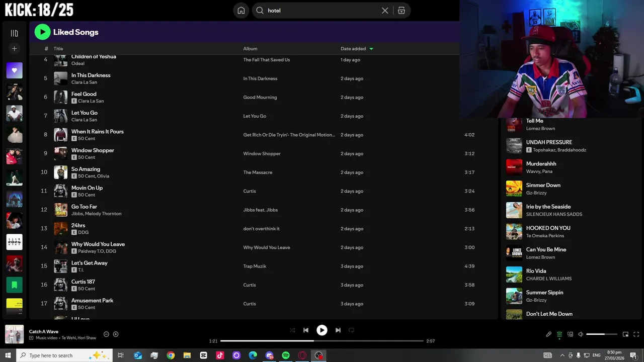
Task: Click the 'Simmer Down' queue thumbnail
Action: (514, 189)
